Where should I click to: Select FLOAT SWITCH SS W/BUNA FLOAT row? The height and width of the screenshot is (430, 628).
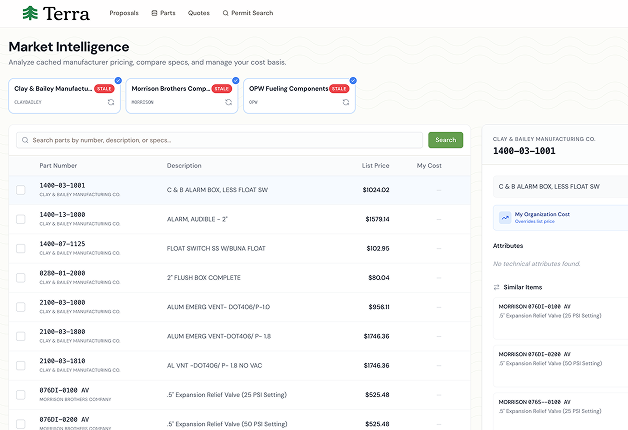pyautogui.click(x=240, y=248)
